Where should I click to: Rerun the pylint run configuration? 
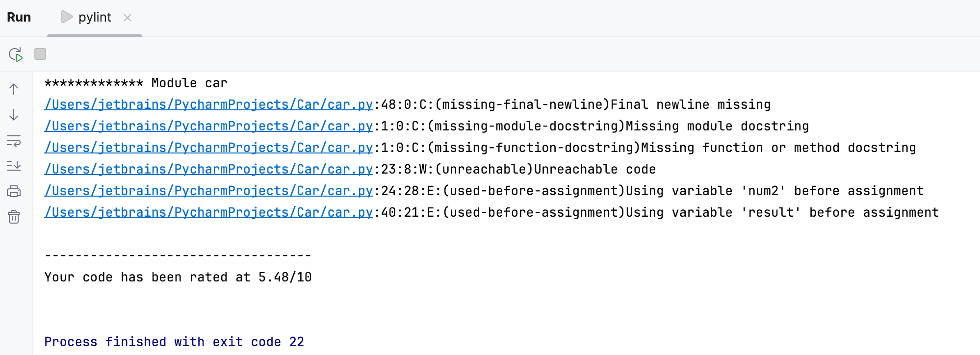[15, 54]
